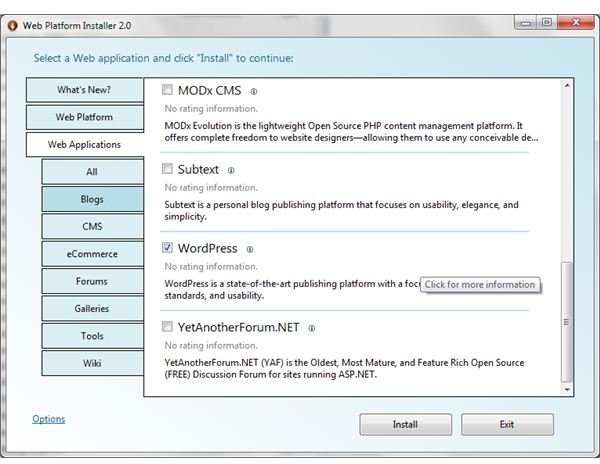Switch to the Wiki category
600x464 pixels.
(92, 363)
